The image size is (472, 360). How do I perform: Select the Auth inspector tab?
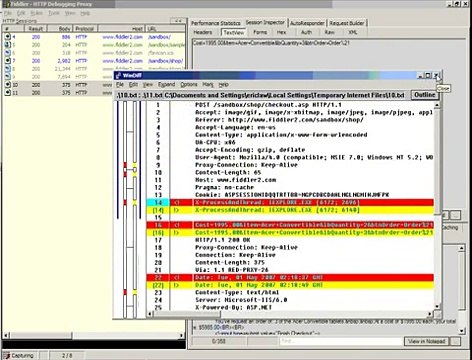(306, 32)
